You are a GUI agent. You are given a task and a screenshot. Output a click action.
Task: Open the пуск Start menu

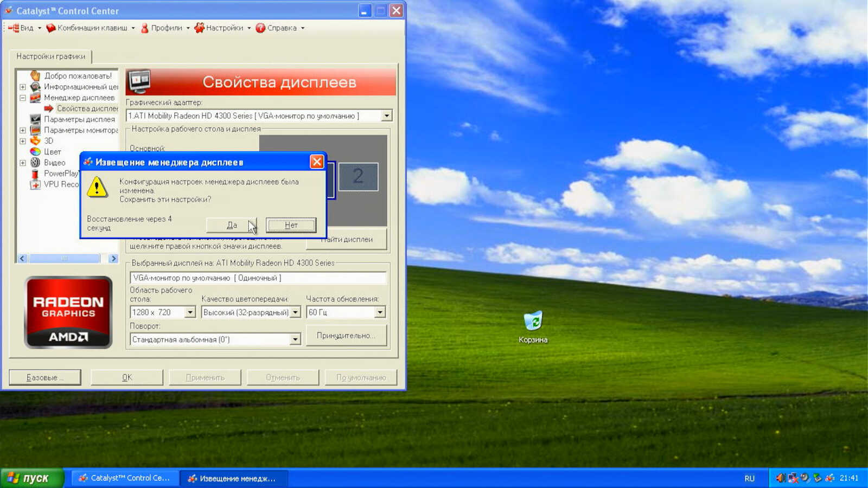32,478
